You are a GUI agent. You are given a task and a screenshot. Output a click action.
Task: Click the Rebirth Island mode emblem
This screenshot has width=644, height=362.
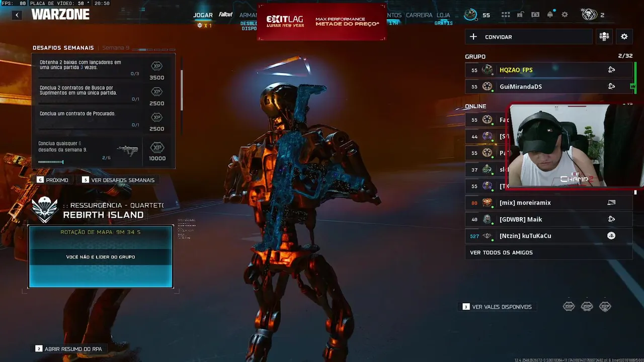45,210
